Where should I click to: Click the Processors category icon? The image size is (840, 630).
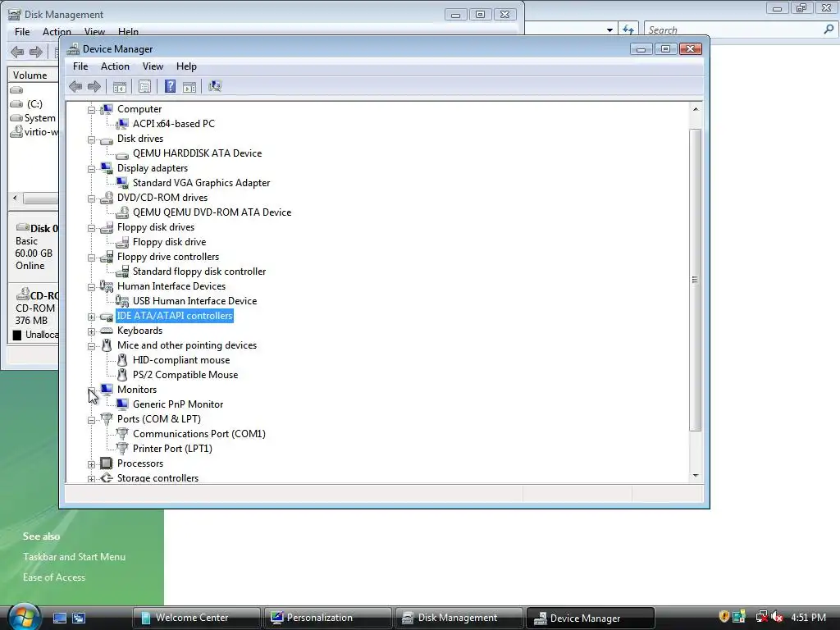[x=107, y=463]
